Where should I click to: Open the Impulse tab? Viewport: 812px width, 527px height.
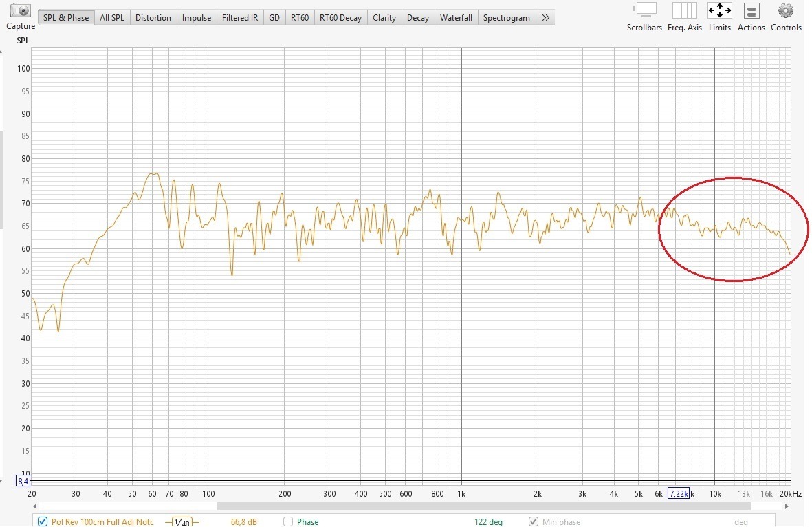click(197, 18)
